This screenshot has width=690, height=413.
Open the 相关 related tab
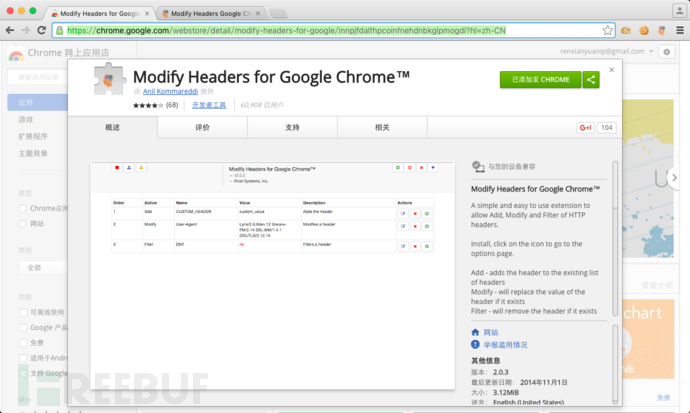pos(382,128)
